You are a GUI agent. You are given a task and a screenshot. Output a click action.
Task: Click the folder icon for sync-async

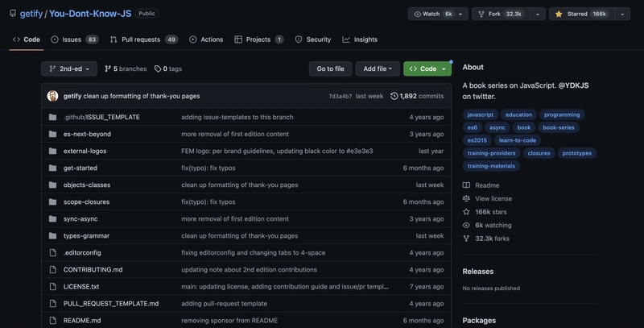coord(52,218)
